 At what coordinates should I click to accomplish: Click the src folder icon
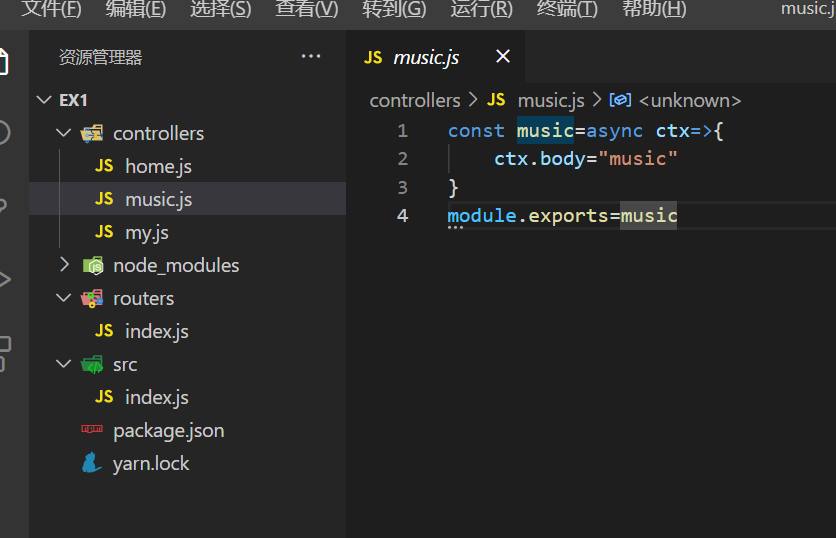92,365
